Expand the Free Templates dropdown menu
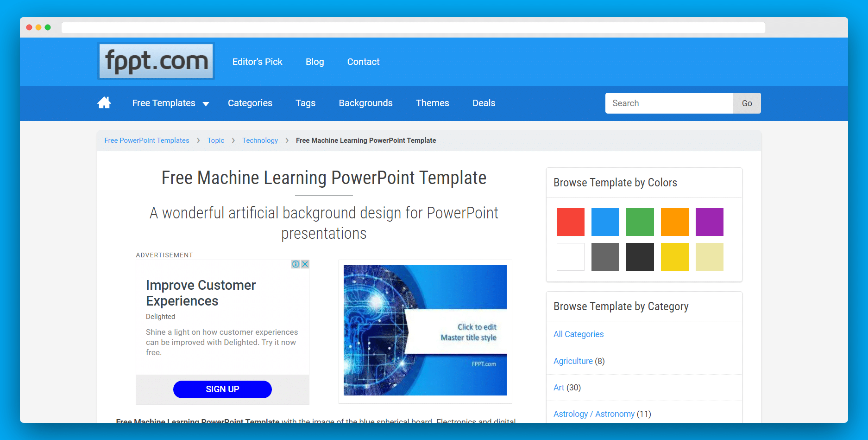 pyautogui.click(x=170, y=103)
